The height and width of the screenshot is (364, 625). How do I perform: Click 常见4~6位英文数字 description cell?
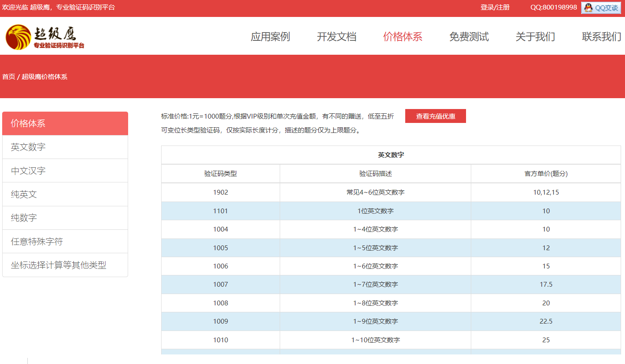(x=376, y=192)
